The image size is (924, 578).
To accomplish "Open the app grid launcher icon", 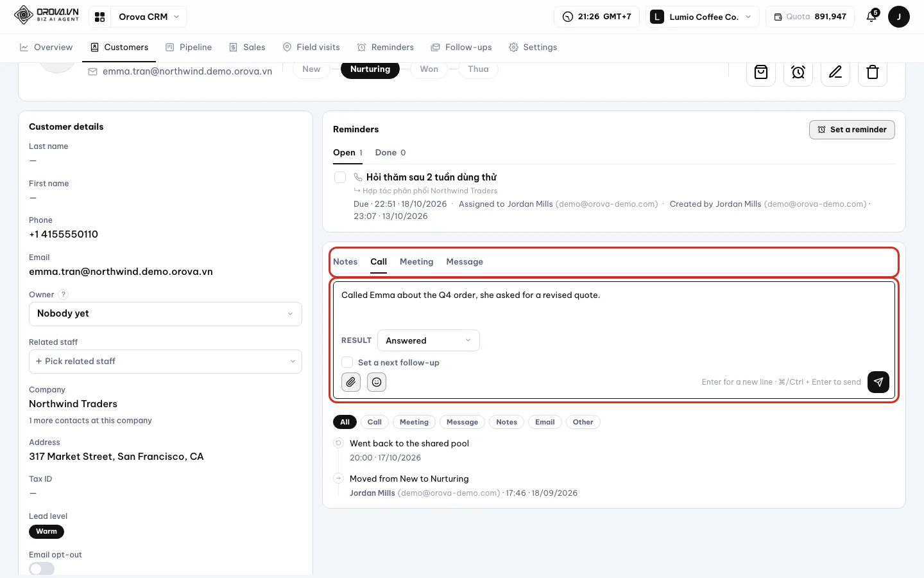I will coord(100,17).
